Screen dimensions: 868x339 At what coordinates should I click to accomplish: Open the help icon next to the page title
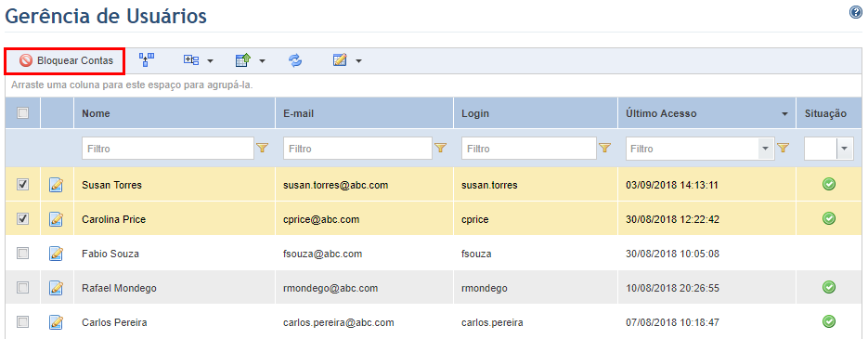[x=856, y=13]
